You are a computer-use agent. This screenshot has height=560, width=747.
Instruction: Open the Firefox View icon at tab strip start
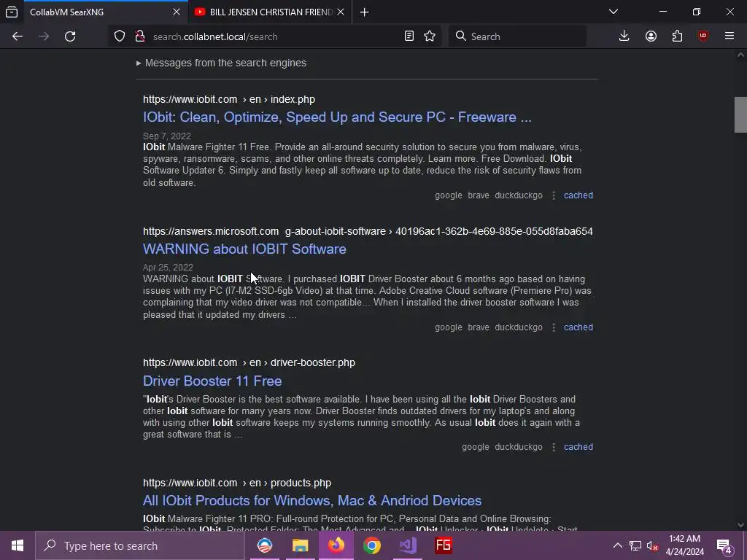12,12
